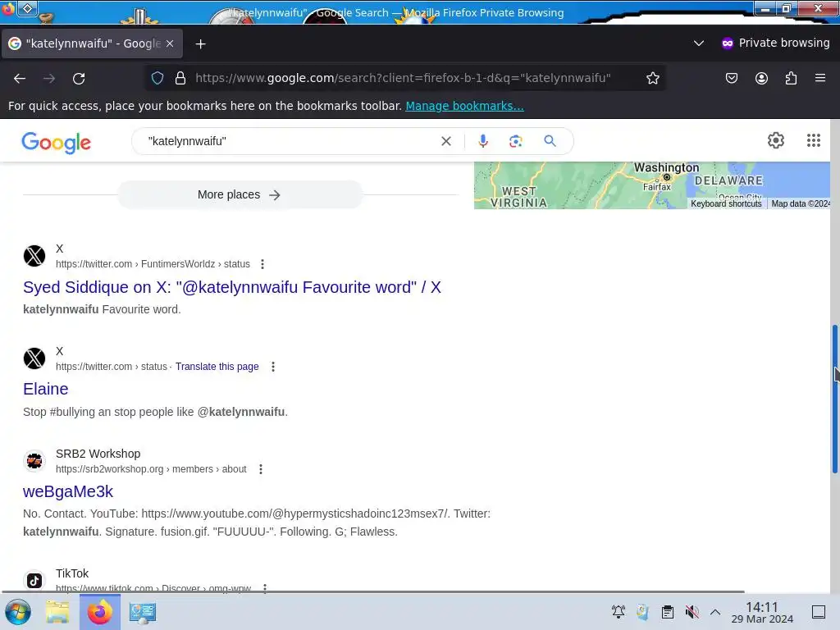This screenshot has width=840, height=630.
Task: Open tracking protection shield info
Action: 157,78
